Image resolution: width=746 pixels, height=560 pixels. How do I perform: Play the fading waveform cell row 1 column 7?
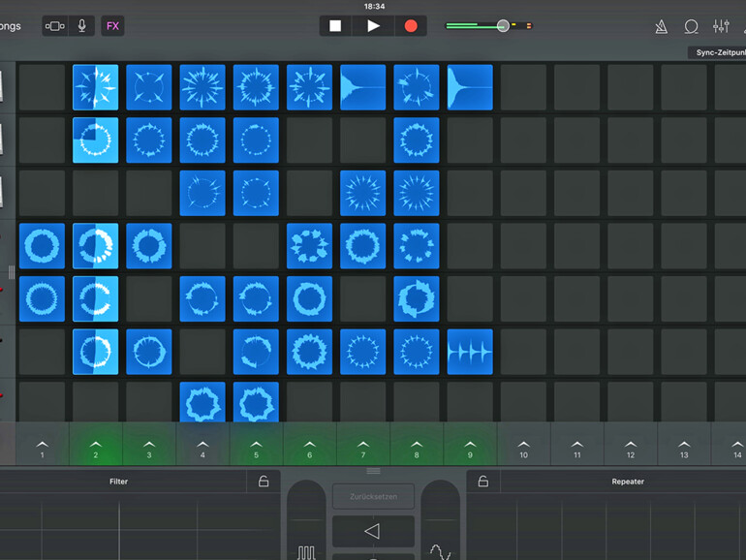pyautogui.click(x=363, y=87)
